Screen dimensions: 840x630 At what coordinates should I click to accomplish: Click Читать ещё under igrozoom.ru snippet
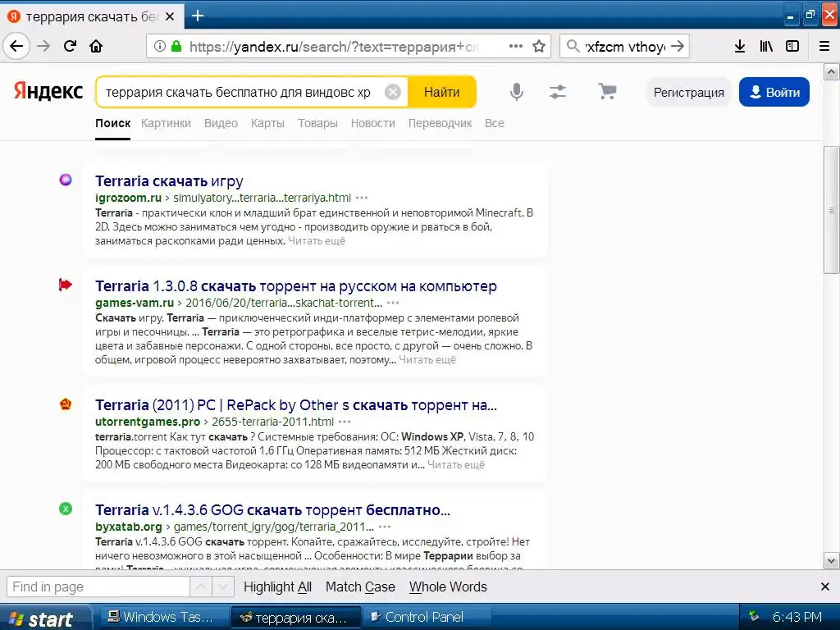coord(317,241)
